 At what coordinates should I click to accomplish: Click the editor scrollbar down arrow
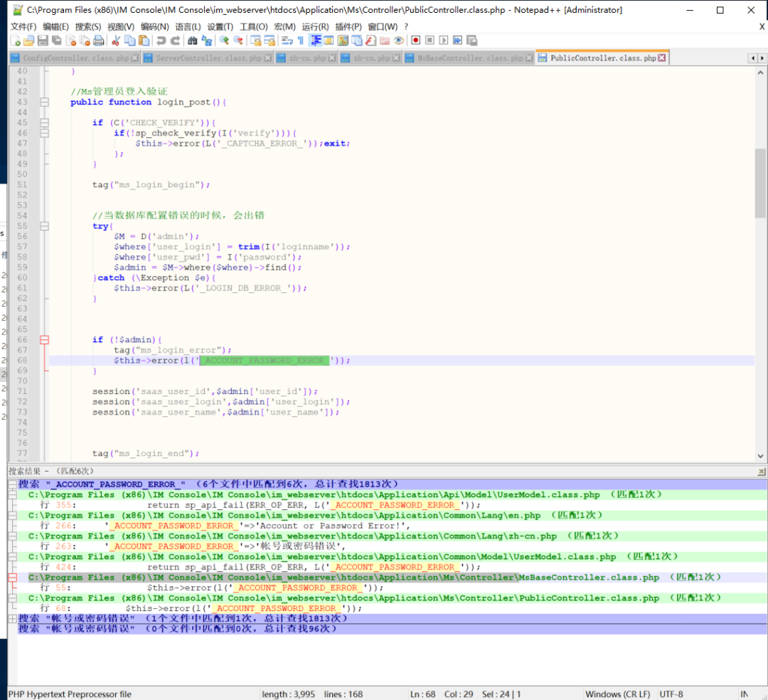point(760,455)
